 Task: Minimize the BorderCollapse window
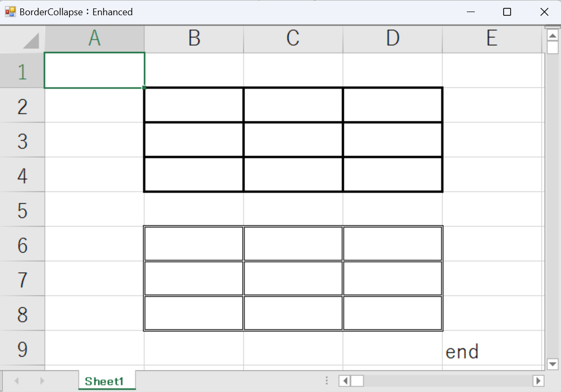click(x=471, y=12)
